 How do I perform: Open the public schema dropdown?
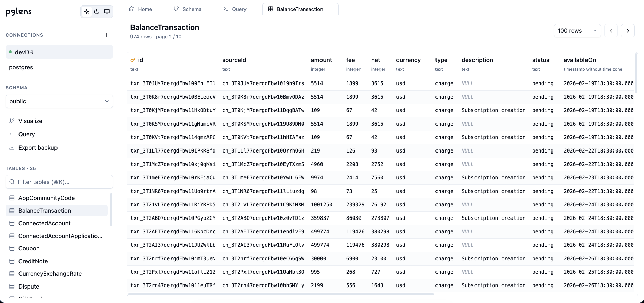tap(59, 101)
